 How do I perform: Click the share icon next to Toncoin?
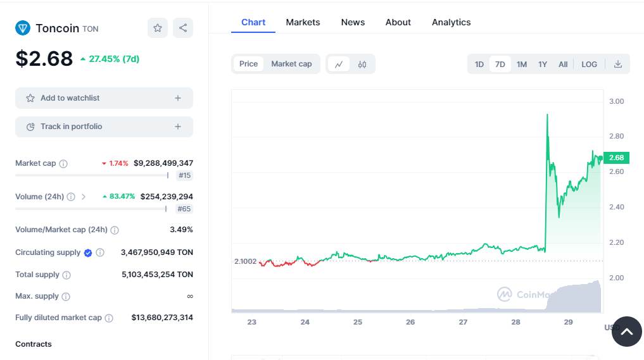click(183, 28)
